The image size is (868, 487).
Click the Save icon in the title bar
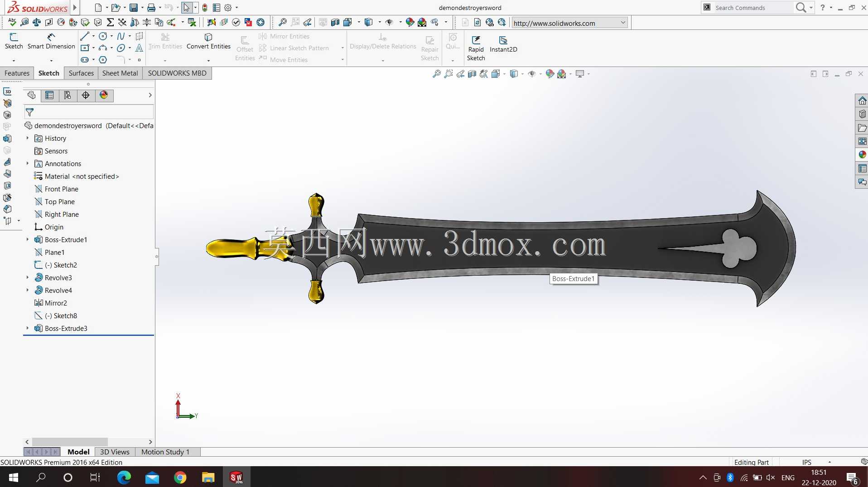pyautogui.click(x=134, y=8)
